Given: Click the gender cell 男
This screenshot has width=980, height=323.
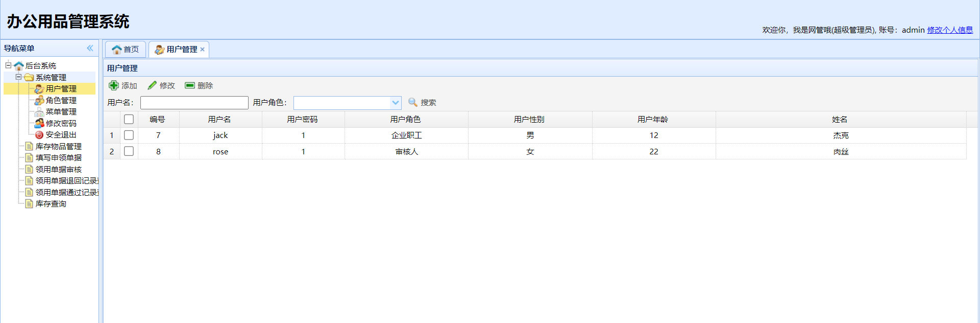Looking at the screenshot, I should pos(530,135).
